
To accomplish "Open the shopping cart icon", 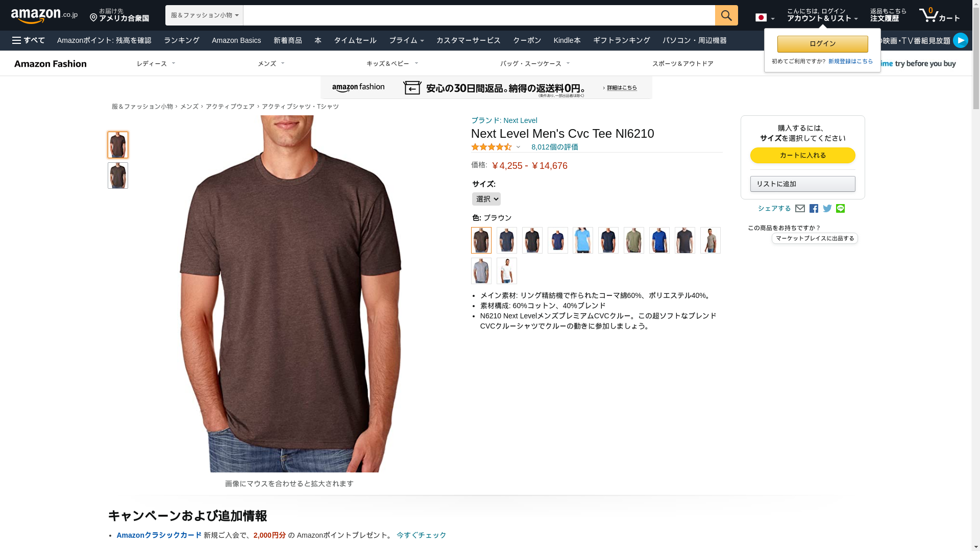I will click(x=939, y=15).
